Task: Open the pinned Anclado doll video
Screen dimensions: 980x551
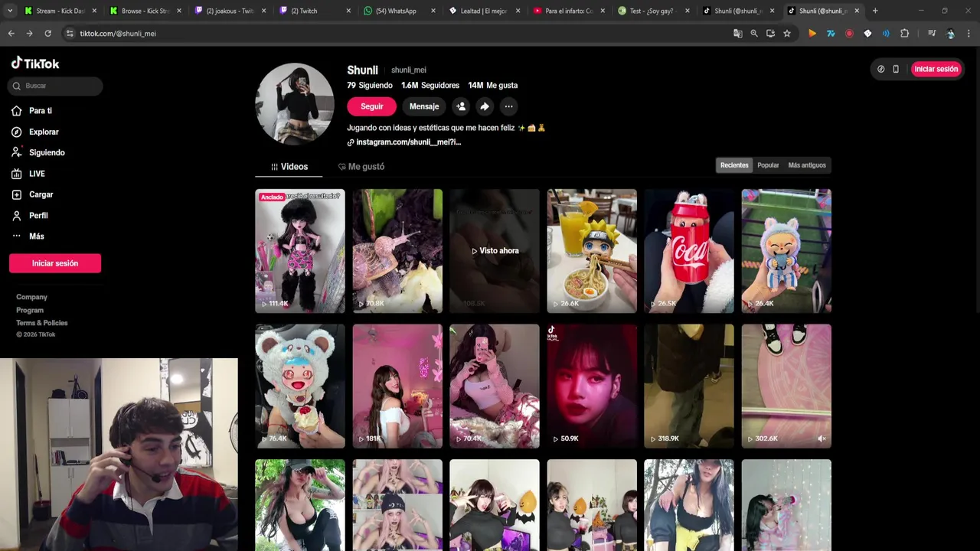Action: pyautogui.click(x=300, y=251)
